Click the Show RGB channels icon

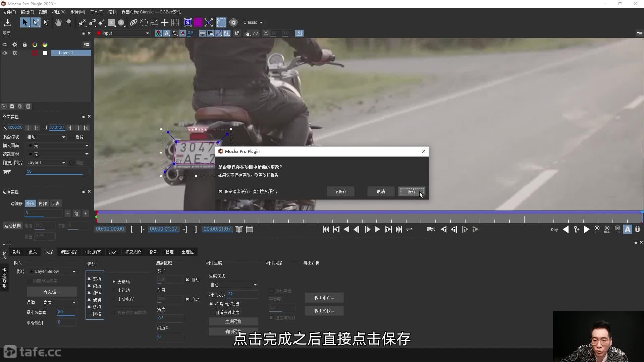(x=158, y=33)
